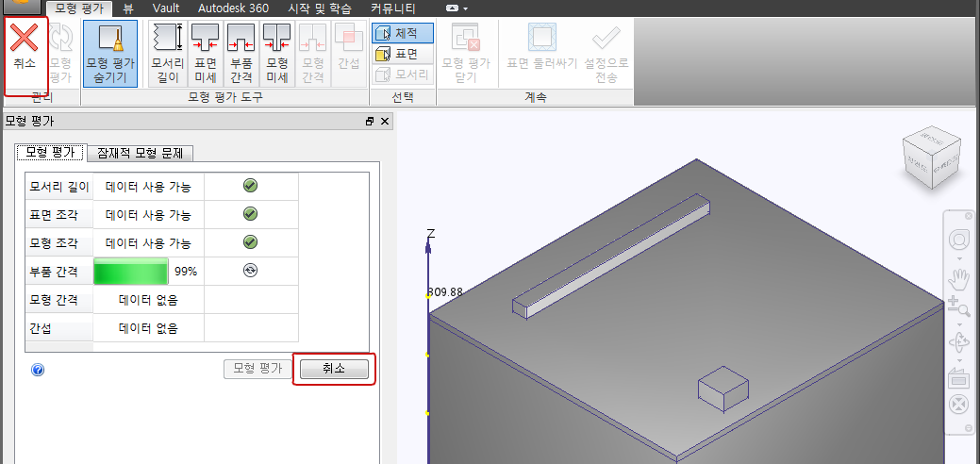Click the 모형 간격 row label

tap(59, 300)
